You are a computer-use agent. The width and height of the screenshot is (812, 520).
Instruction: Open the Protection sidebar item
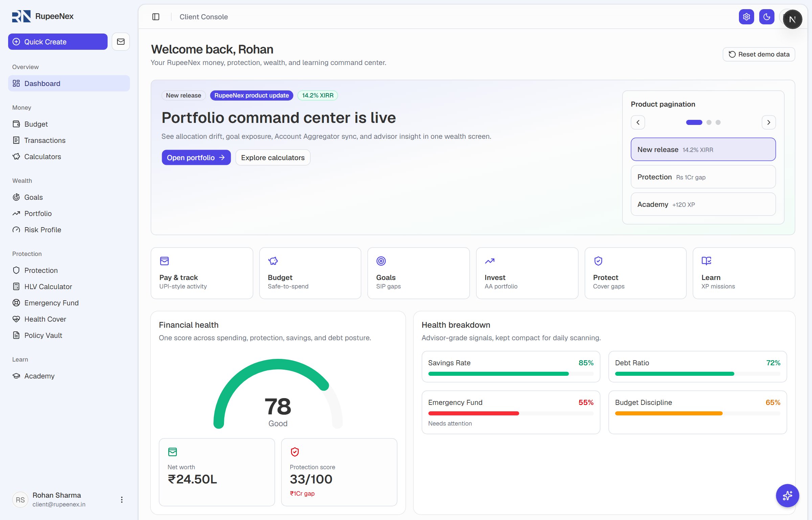tap(69, 270)
